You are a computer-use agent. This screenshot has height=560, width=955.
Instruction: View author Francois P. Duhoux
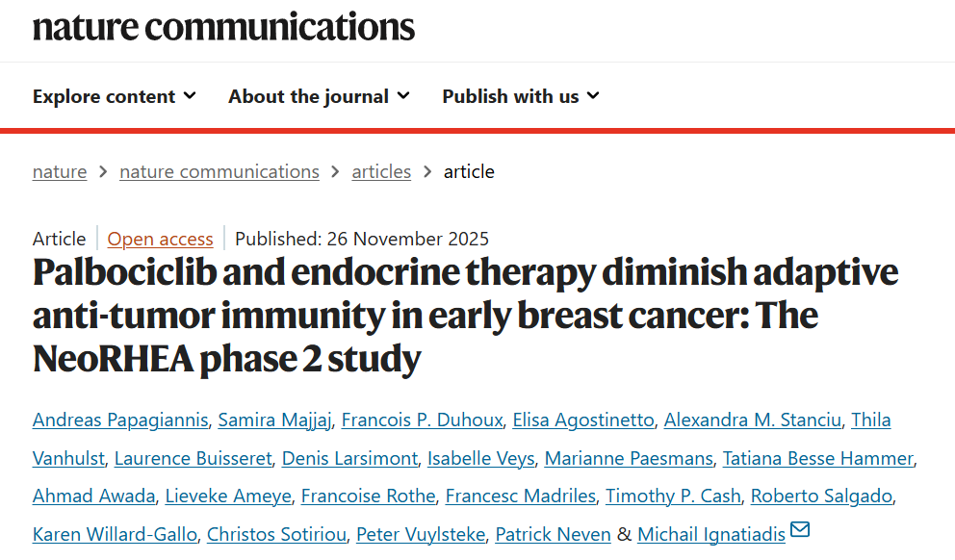coord(420,420)
